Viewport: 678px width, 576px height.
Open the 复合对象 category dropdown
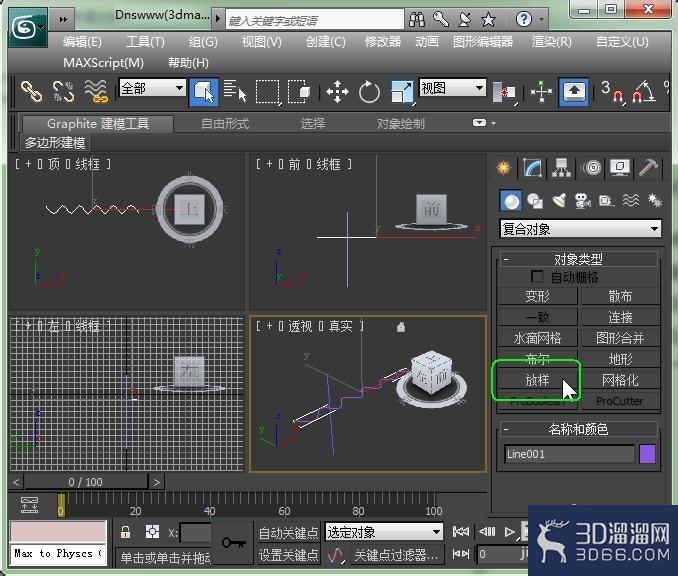[580, 229]
